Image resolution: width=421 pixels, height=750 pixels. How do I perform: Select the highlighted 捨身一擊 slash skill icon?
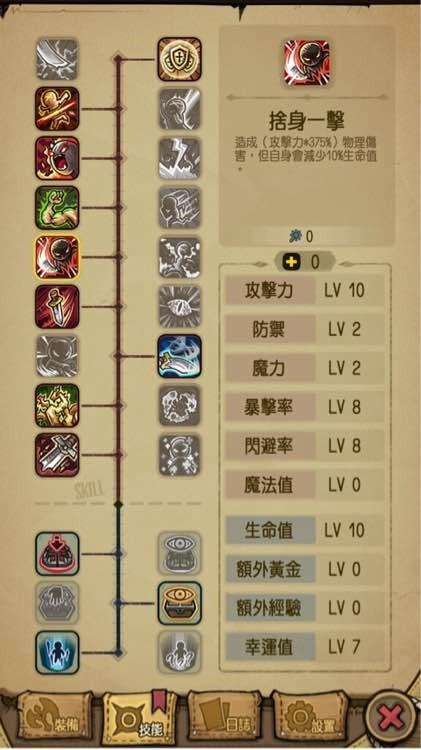pos(57,257)
